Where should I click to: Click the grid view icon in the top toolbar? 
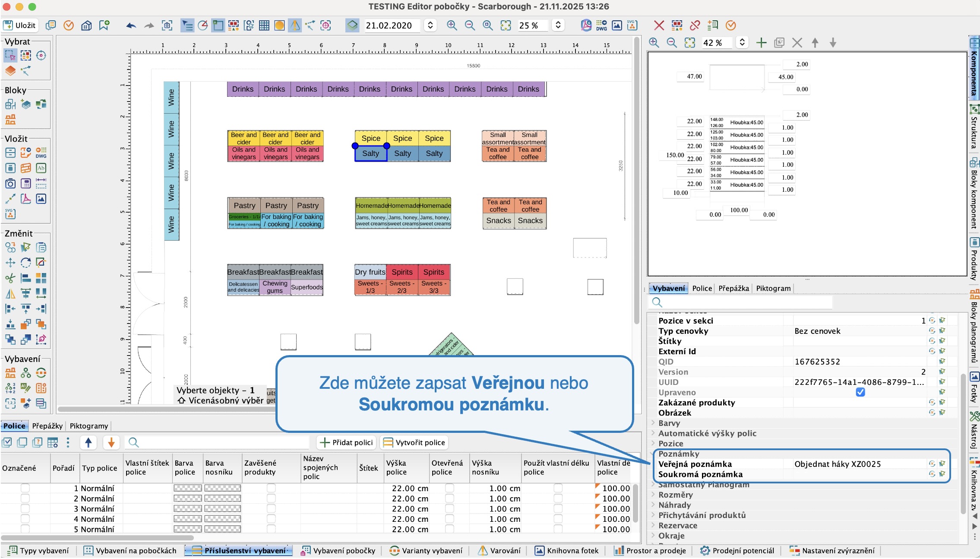tap(264, 25)
